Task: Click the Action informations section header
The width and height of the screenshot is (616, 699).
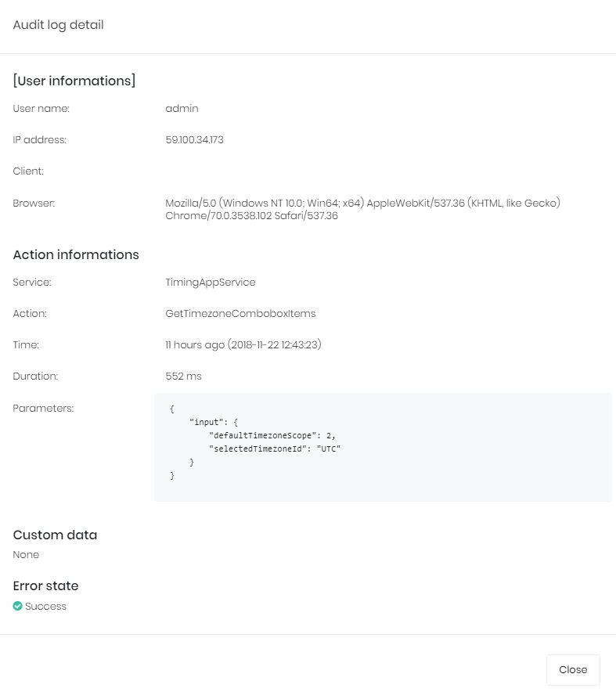Action: (x=75, y=254)
